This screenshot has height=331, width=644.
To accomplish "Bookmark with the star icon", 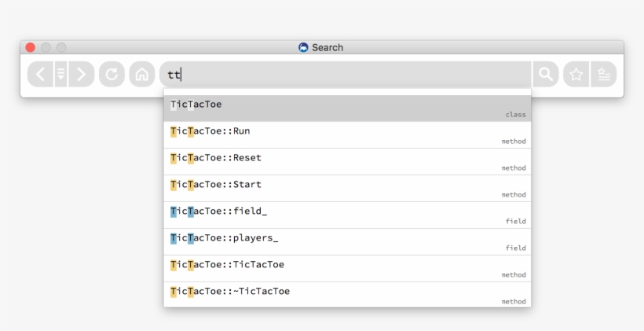I will (576, 75).
